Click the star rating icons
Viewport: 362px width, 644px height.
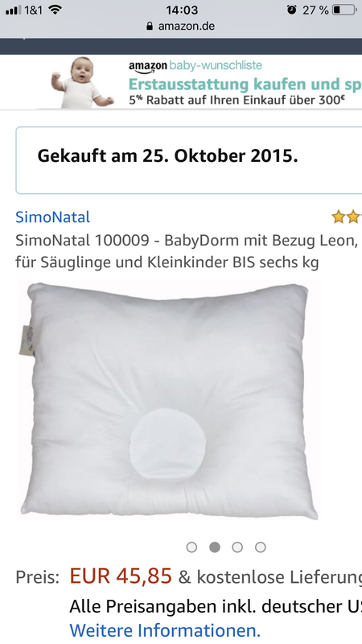[x=347, y=217]
